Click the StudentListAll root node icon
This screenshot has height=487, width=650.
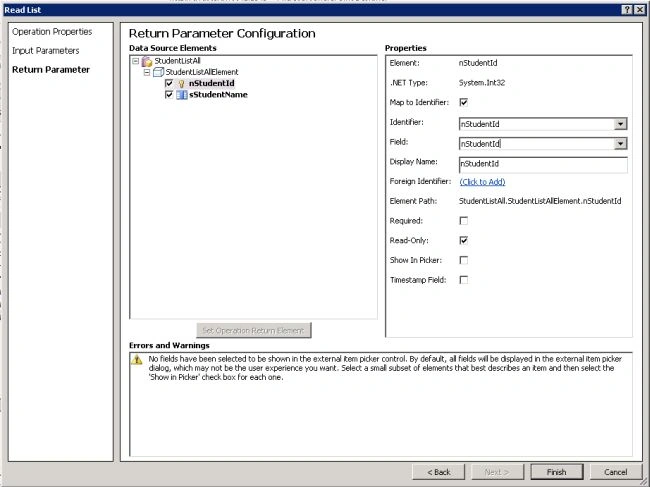[x=147, y=62]
